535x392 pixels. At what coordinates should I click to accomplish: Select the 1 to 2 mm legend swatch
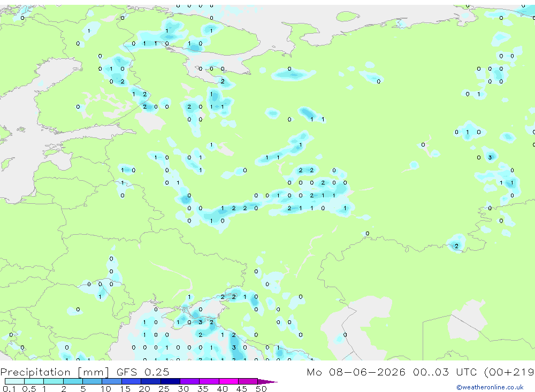click(x=53, y=381)
